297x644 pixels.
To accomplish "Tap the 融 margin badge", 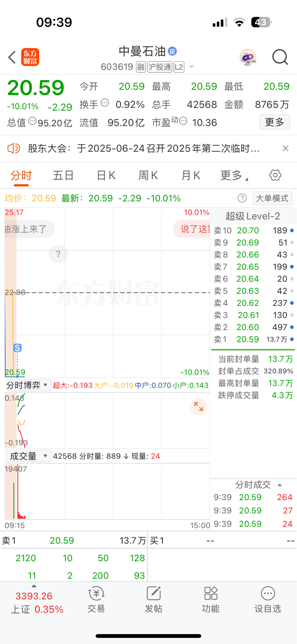I will pyautogui.click(x=141, y=67).
